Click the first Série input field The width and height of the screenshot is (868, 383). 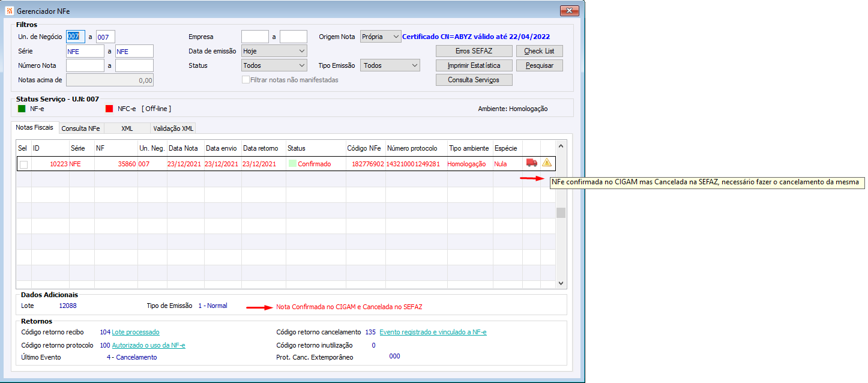(85, 51)
